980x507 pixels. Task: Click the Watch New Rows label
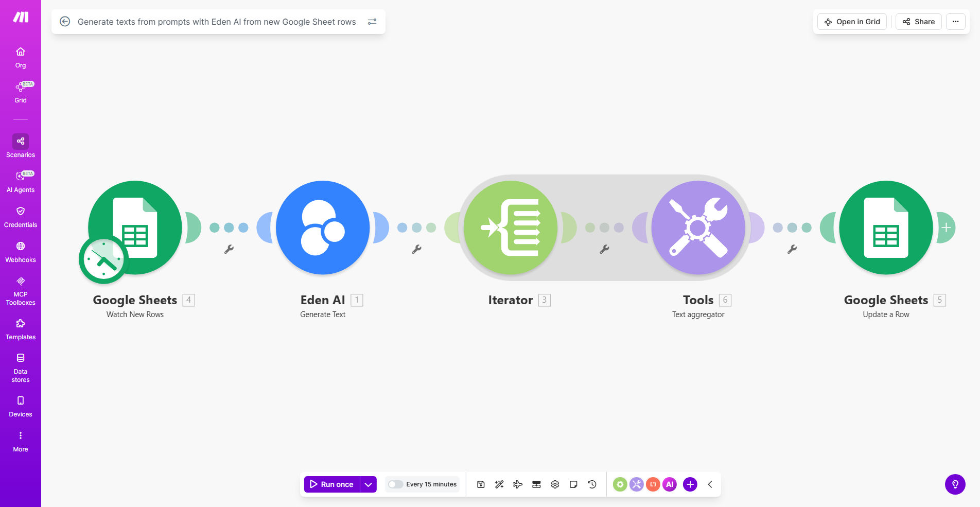pyautogui.click(x=135, y=314)
